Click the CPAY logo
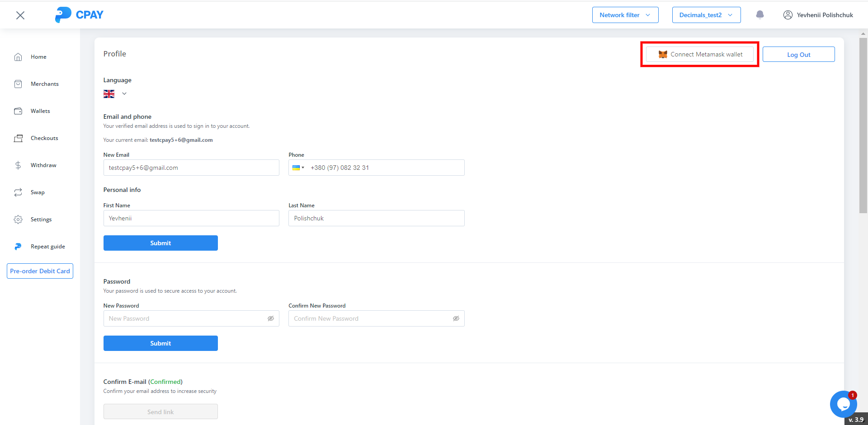Viewport: 868px width, 425px height. click(x=79, y=15)
